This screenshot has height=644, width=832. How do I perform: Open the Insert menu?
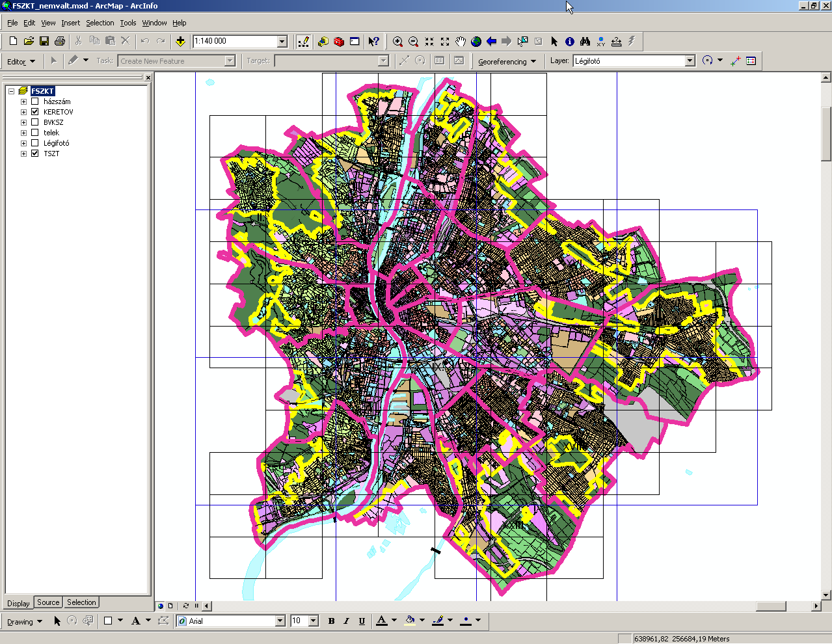click(71, 23)
